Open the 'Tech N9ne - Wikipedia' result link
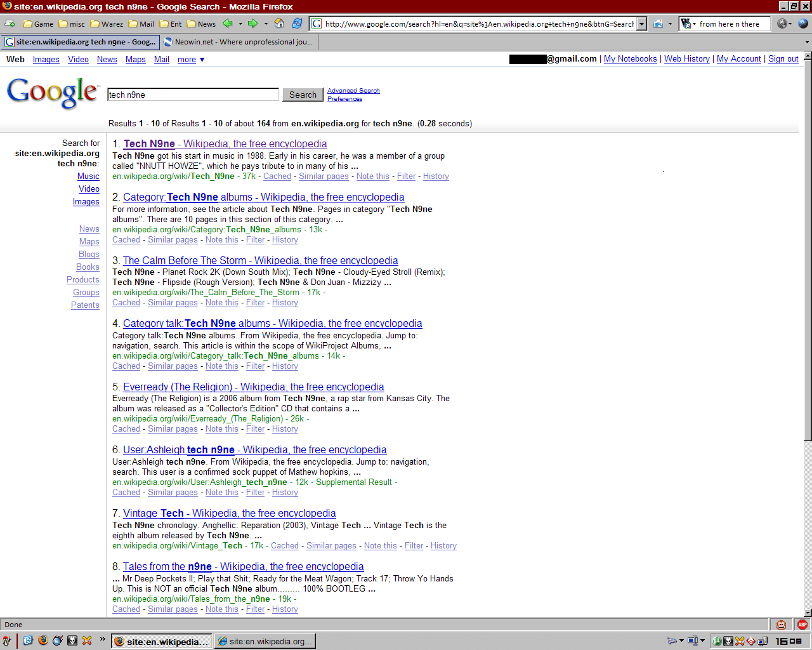Image resolution: width=812 pixels, height=650 pixels. coord(225,144)
